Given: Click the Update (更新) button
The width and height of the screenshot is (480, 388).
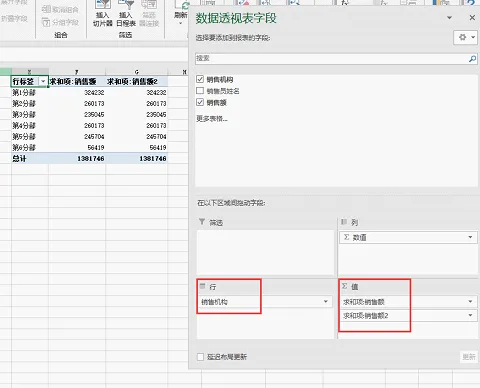Looking at the screenshot, I should click(x=469, y=357).
